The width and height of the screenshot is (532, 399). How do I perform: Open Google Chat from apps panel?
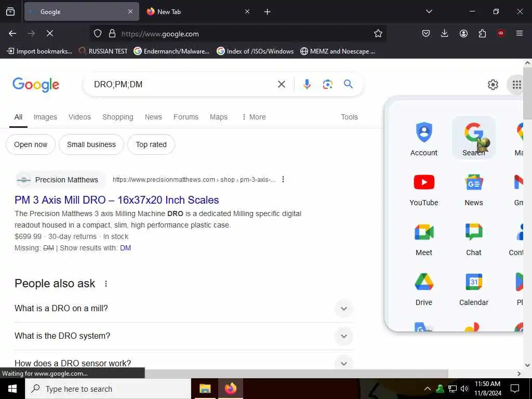(474, 239)
